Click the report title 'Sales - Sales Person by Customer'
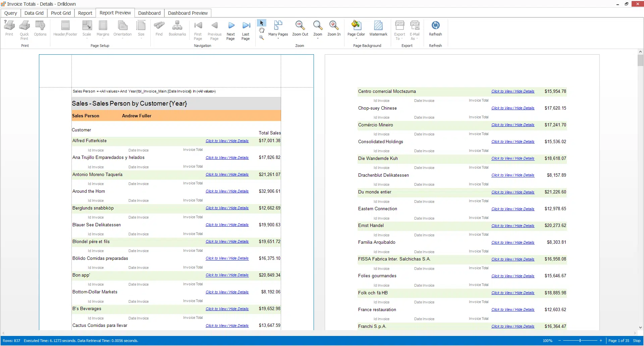The image size is (644, 346). (x=129, y=103)
